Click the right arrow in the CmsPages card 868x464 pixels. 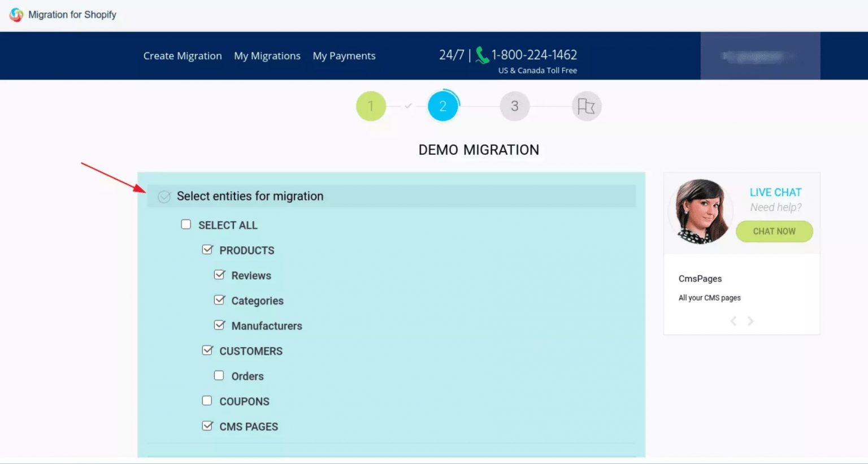[x=750, y=320]
